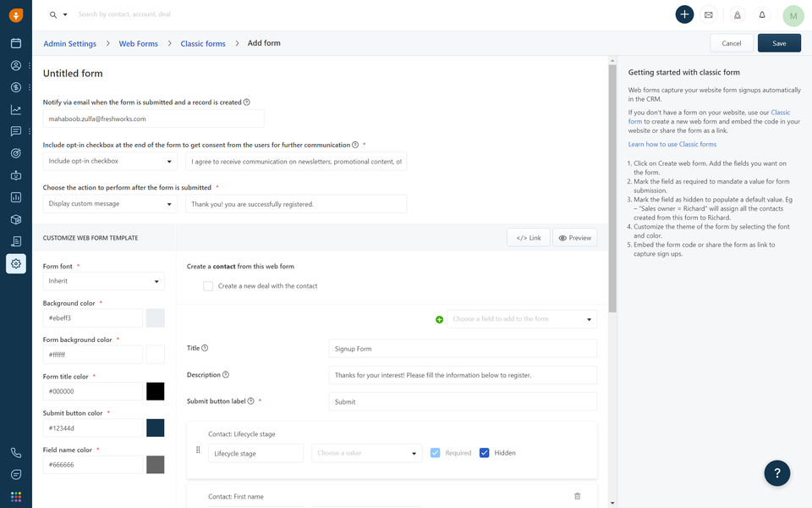This screenshot has height=508, width=812.
Task: Toggle the Required checkbox for Lifecycle stage
Action: pyautogui.click(x=435, y=453)
